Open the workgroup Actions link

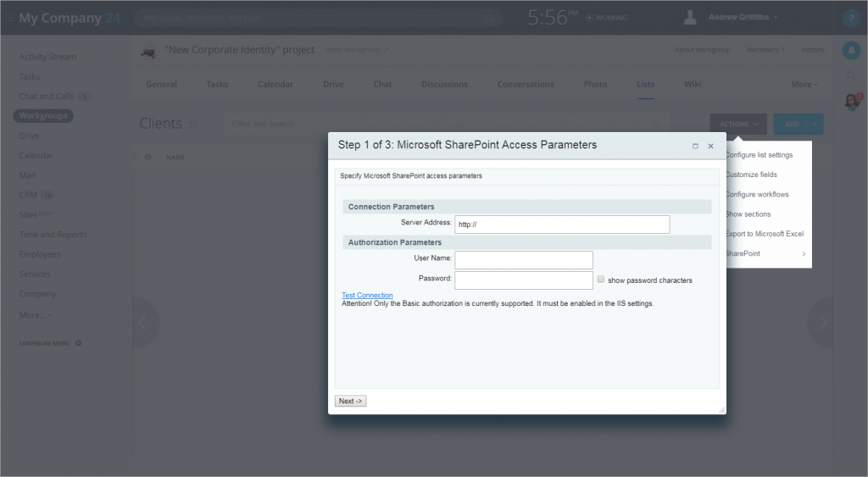tap(813, 50)
